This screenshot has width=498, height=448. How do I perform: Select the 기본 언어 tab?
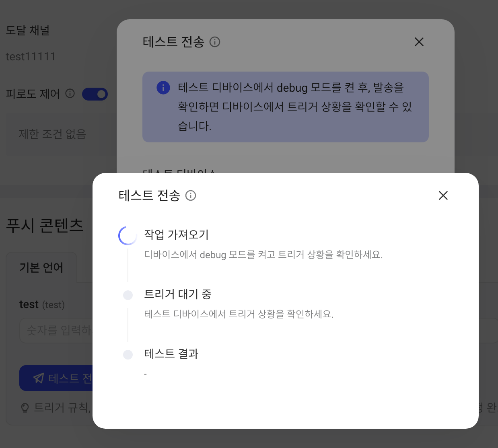41,267
